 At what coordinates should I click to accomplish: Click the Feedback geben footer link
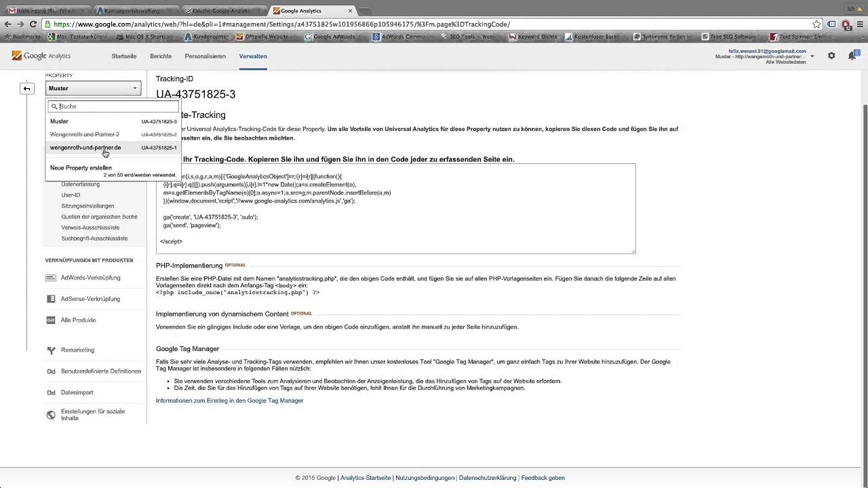click(542, 478)
